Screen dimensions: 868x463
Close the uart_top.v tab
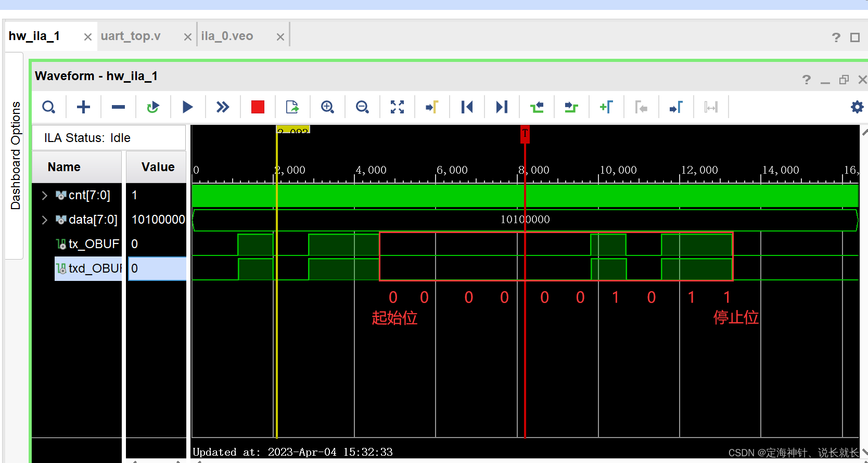[x=188, y=37]
